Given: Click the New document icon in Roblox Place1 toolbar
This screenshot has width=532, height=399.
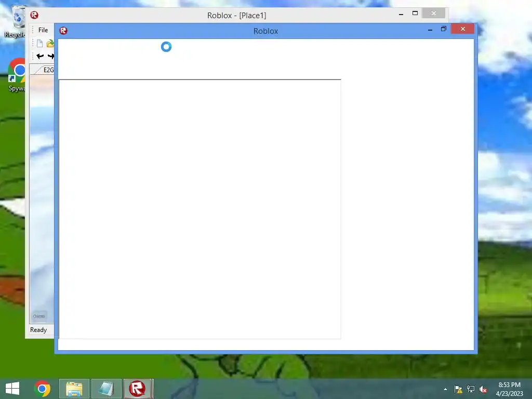Looking at the screenshot, I should 39,43.
